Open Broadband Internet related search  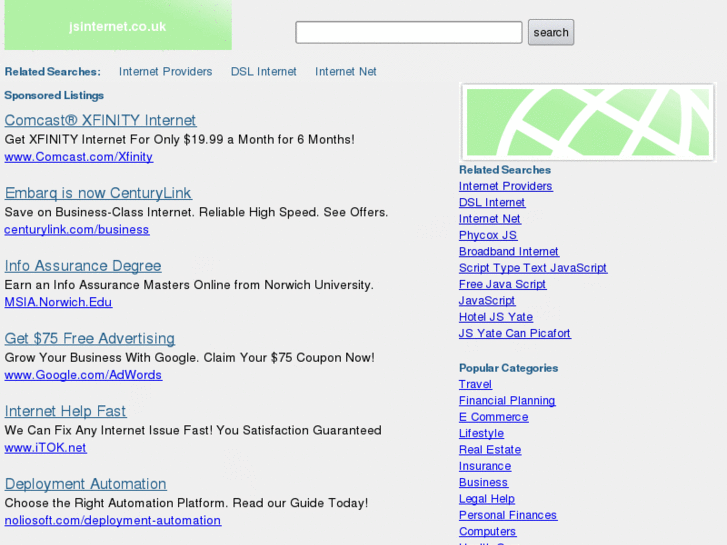[x=509, y=251]
